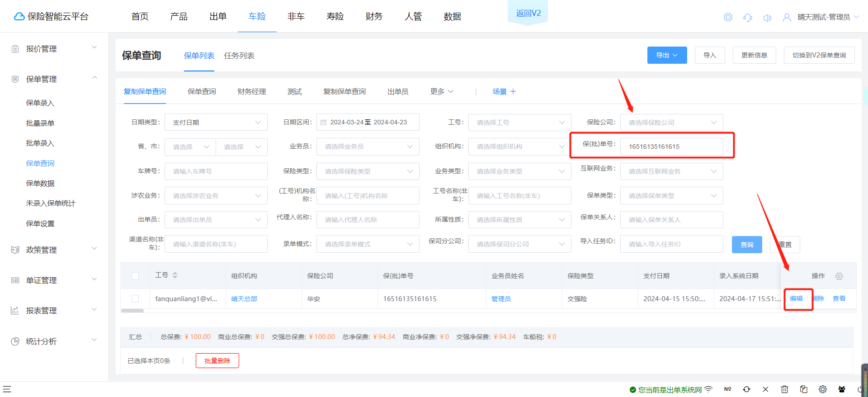
Task: Open table column settings gear icon
Action: 839,276
